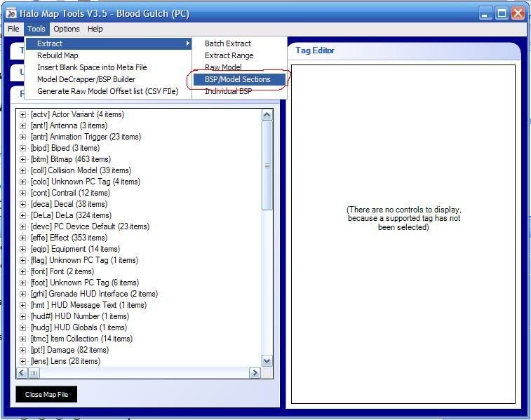The width and height of the screenshot is (531, 420).
Task: Maximize the Halo Map Tools window
Action: coord(502,13)
